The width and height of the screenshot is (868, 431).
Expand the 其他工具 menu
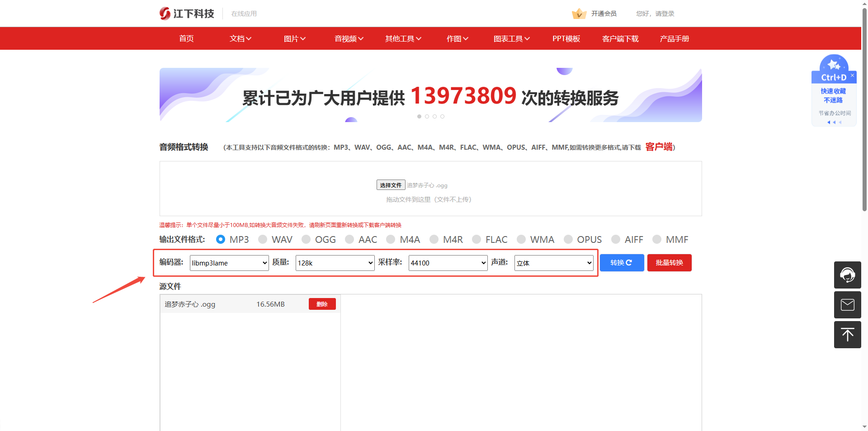click(x=403, y=39)
